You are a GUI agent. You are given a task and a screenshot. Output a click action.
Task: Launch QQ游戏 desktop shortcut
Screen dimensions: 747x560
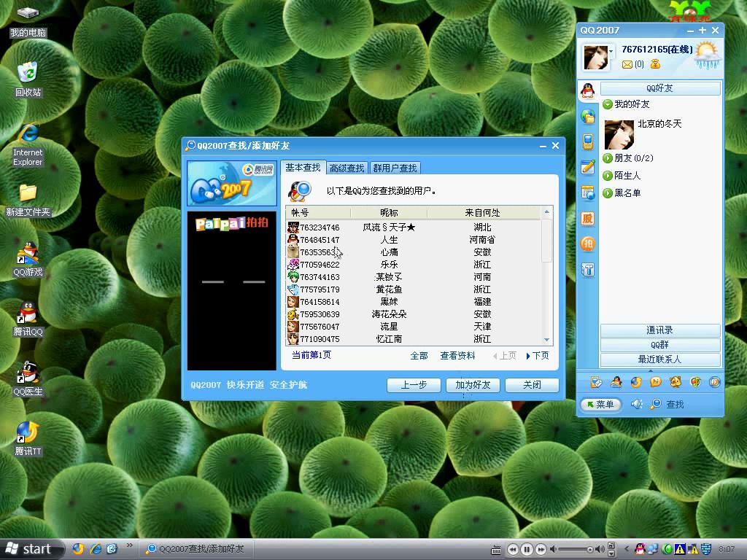pos(28,259)
